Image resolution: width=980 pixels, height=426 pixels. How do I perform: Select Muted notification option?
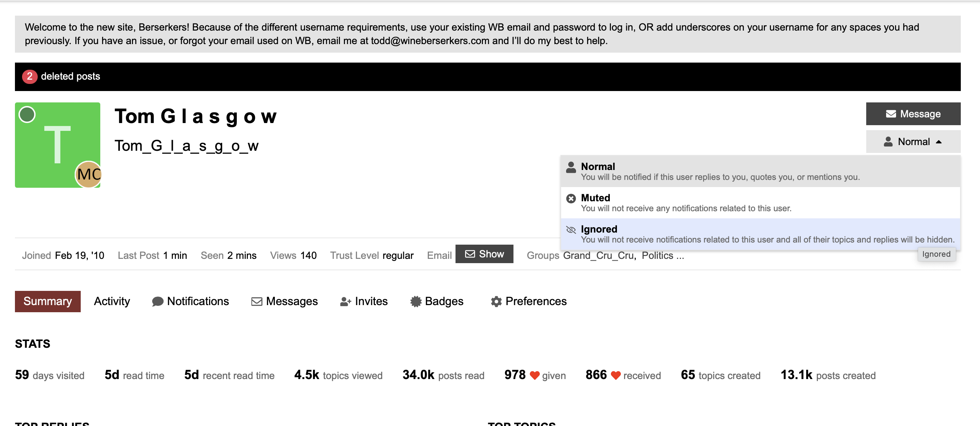point(760,203)
